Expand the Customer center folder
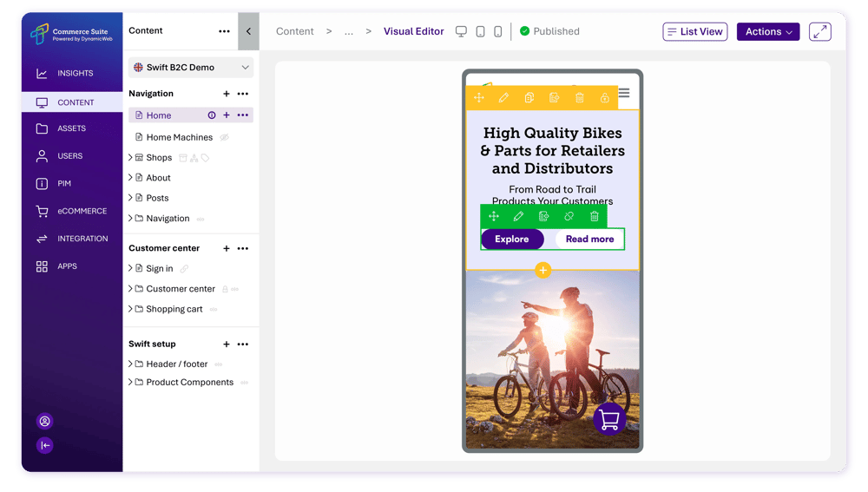The width and height of the screenshot is (868, 492). coord(131,289)
